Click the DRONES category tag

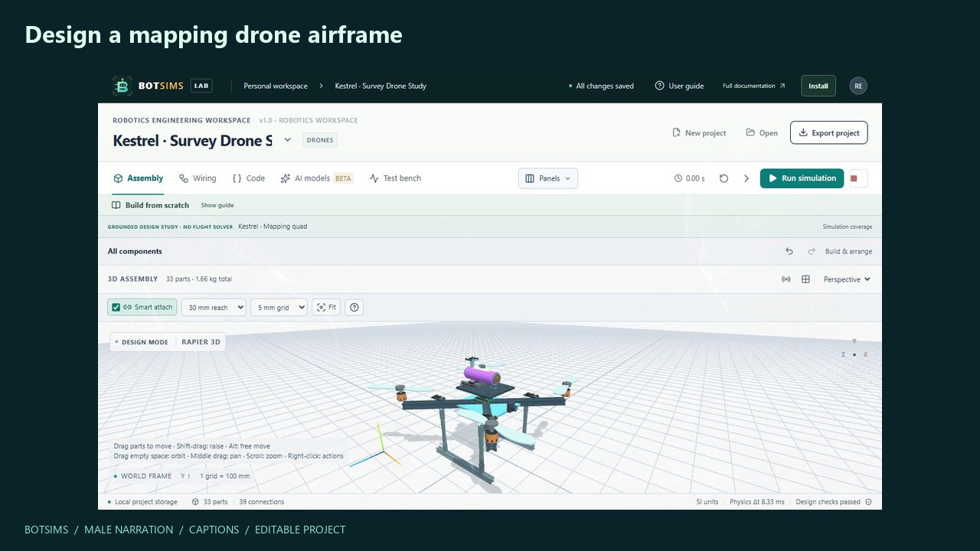coord(320,140)
